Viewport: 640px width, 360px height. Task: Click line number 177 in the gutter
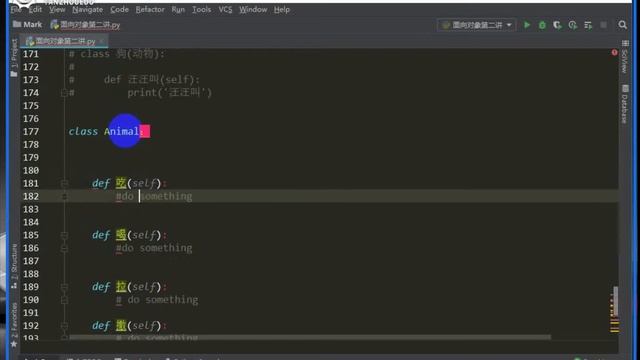[x=31, y=131]
